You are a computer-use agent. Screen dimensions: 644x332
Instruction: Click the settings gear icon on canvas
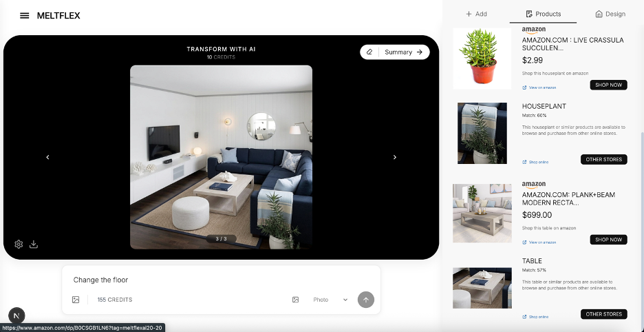(x=19, y=244)
